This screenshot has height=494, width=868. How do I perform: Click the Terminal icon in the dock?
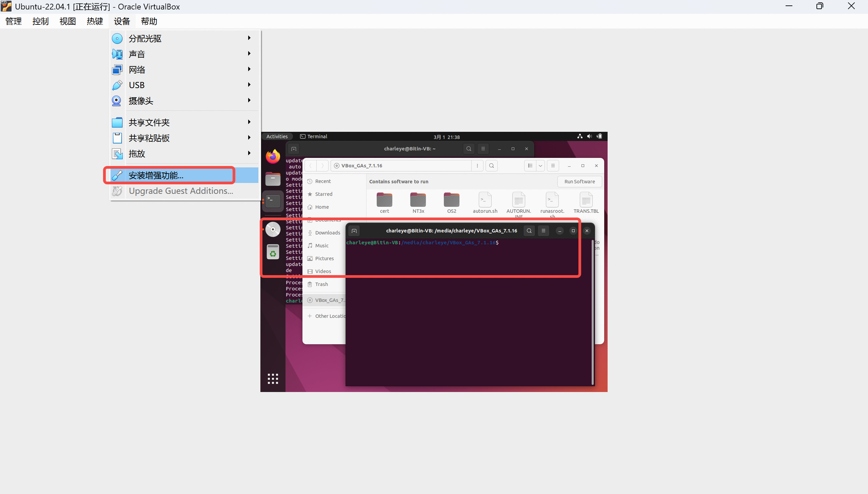tap(273, 201)
